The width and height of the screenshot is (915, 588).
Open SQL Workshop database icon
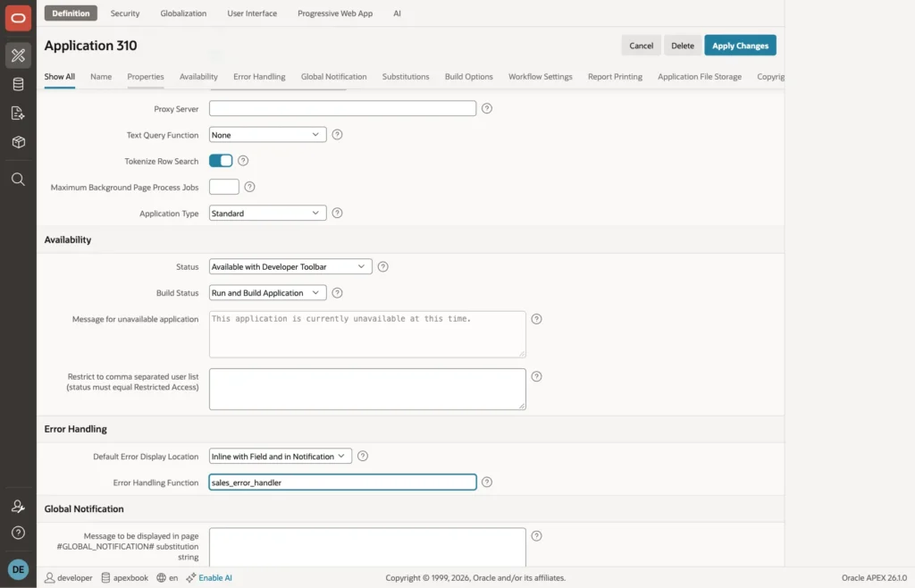18,85
